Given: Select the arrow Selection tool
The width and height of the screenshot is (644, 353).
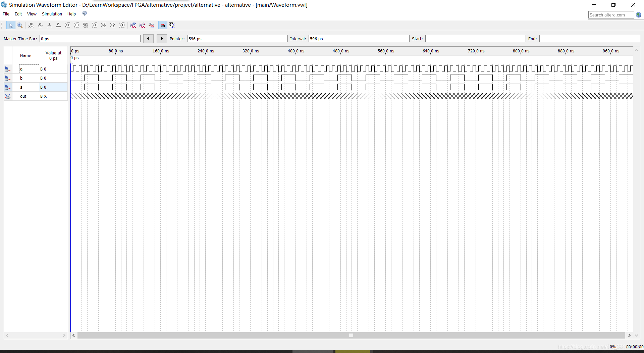Looking at the screenshot, I should [x=11, y=25].
